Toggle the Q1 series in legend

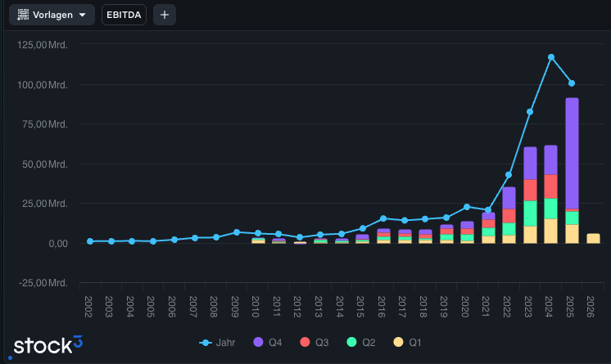[408, 343]
